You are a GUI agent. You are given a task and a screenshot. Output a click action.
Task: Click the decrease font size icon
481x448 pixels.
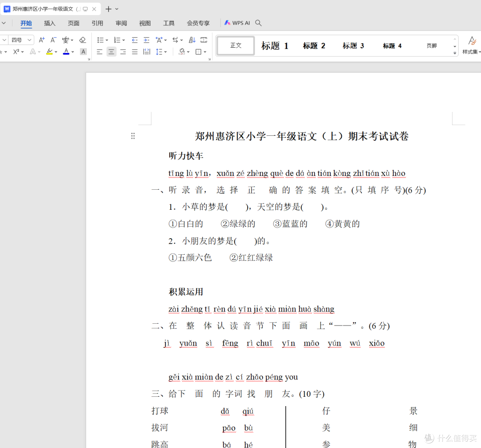click(53, 40)
